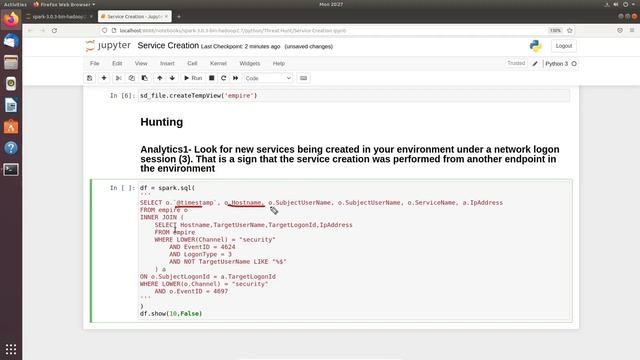This screenshot has width=640, height=360.
Task: Reload the page in Firefox
Action: pos(54,31)
